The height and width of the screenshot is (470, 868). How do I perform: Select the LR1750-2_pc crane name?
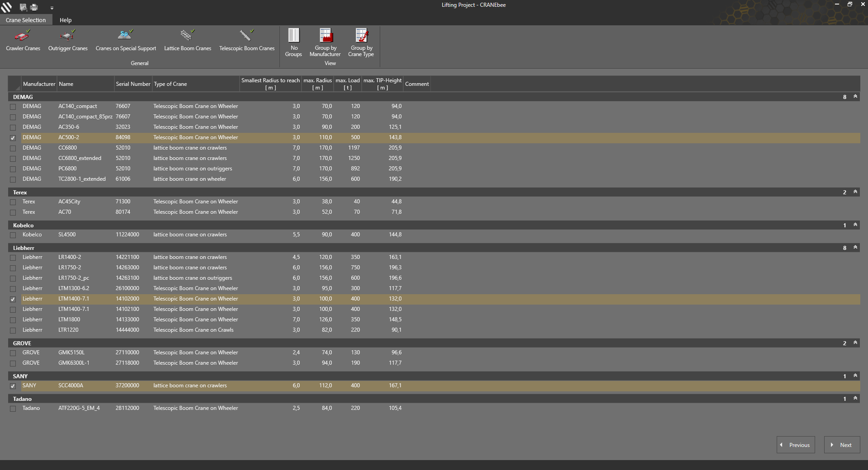click(74, 278)
